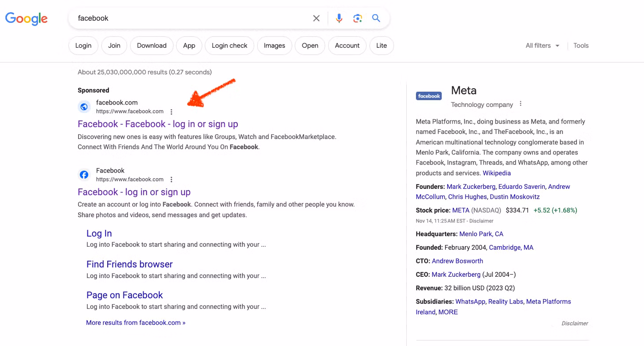The height and width of the screenshot is (346, 644).
Task: Click the Technology company subtitle
Action: 482,105
